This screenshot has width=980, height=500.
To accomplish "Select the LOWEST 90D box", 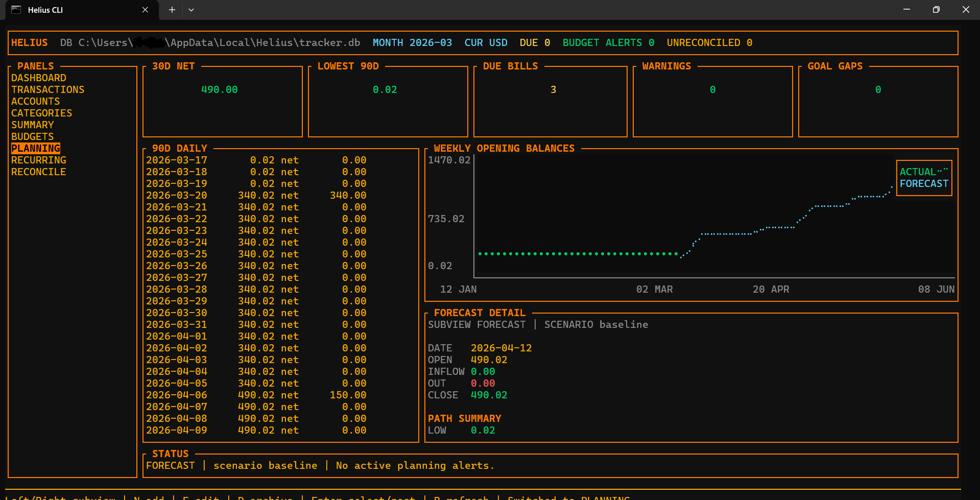I will [387, 89].
